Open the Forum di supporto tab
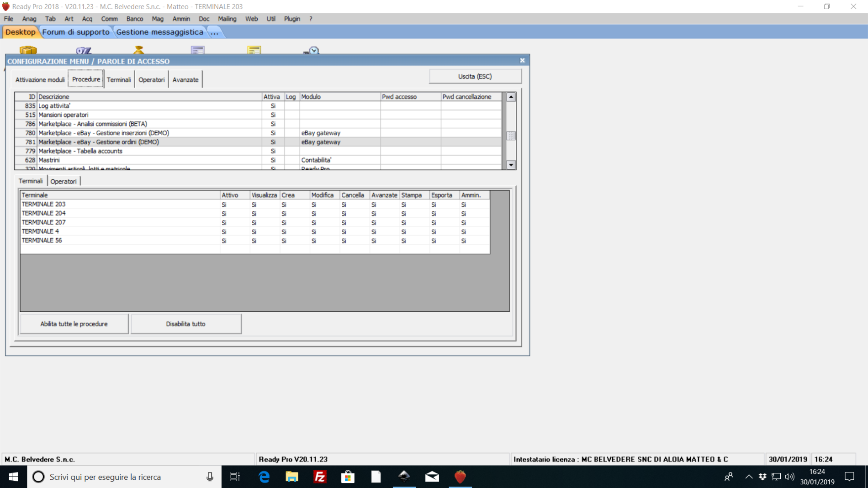 coord(76,32)
